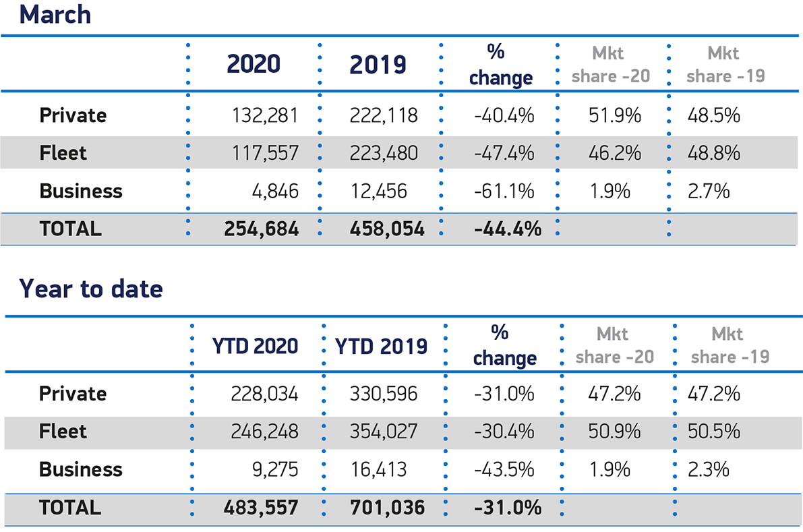803x532 pixels.
Task: Click March table 'Mkt share -20' header
Action: [x=610, y=65]
